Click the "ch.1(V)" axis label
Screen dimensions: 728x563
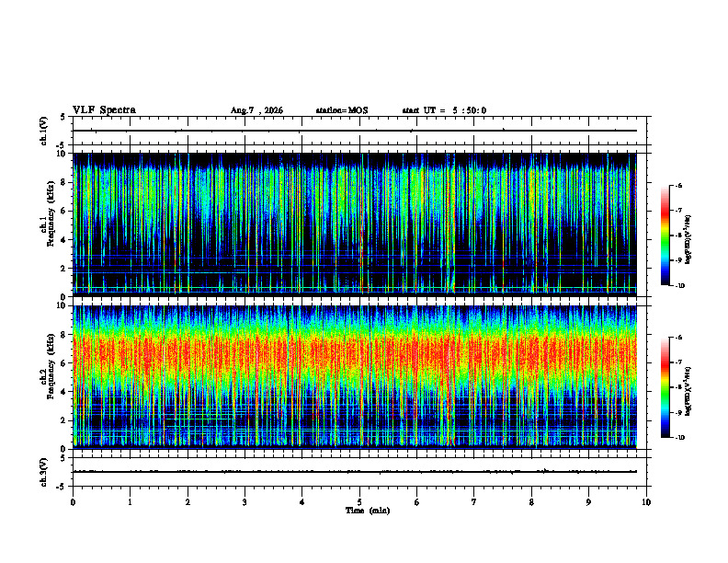(x=44, y=131)
